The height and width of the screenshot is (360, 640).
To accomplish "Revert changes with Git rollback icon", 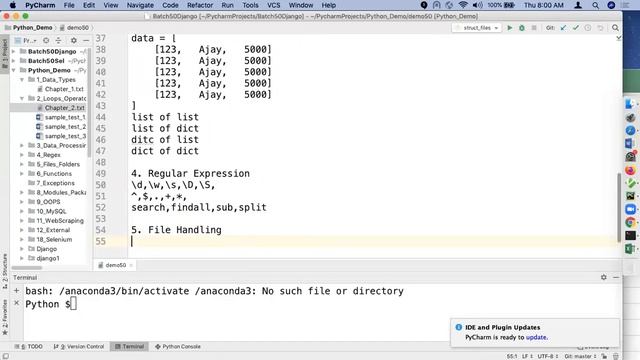I will 600,28.
